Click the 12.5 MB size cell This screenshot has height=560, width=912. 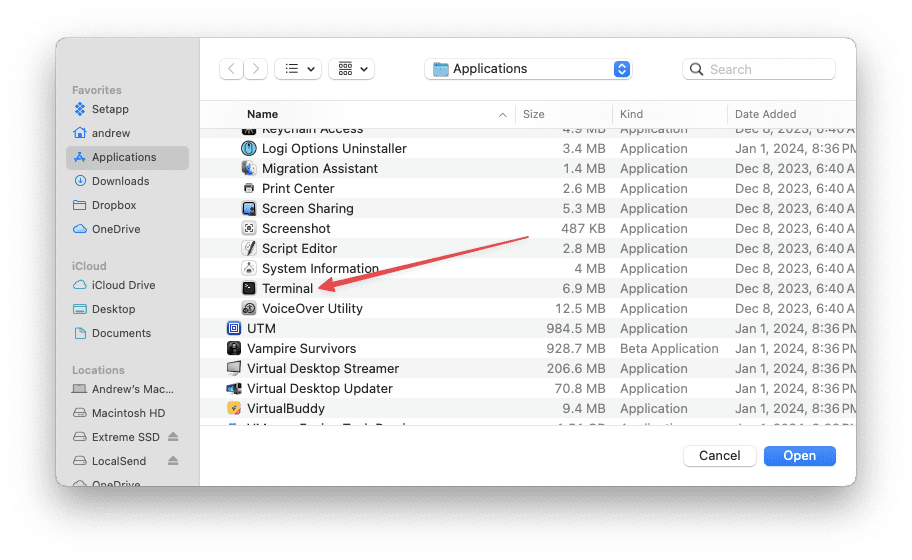coord(580,308)
